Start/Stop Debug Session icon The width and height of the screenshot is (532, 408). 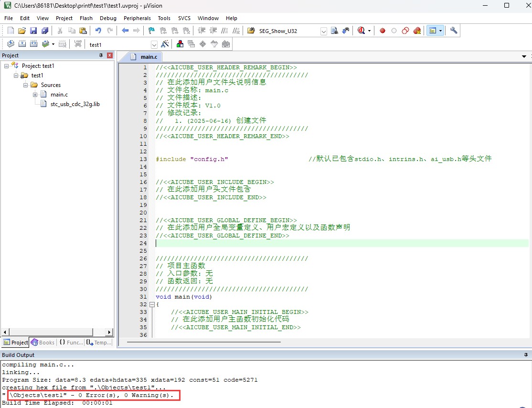362,31
